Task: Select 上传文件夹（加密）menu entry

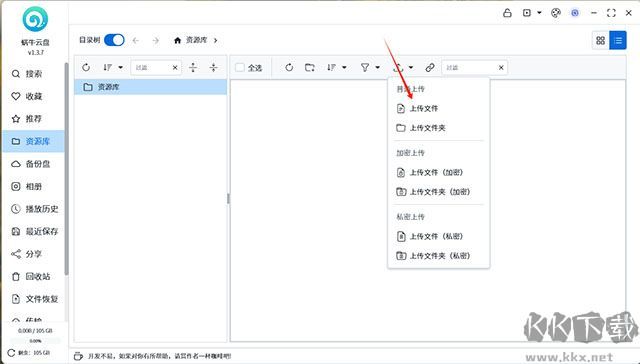Action: (x=438, y=192)
